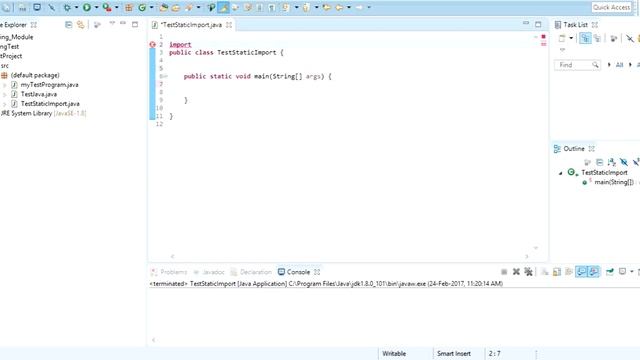Viewport: 640px width, 360px height.
Task: Toggle Link with Editor in Package Explorer
Action: coord(80,25)
